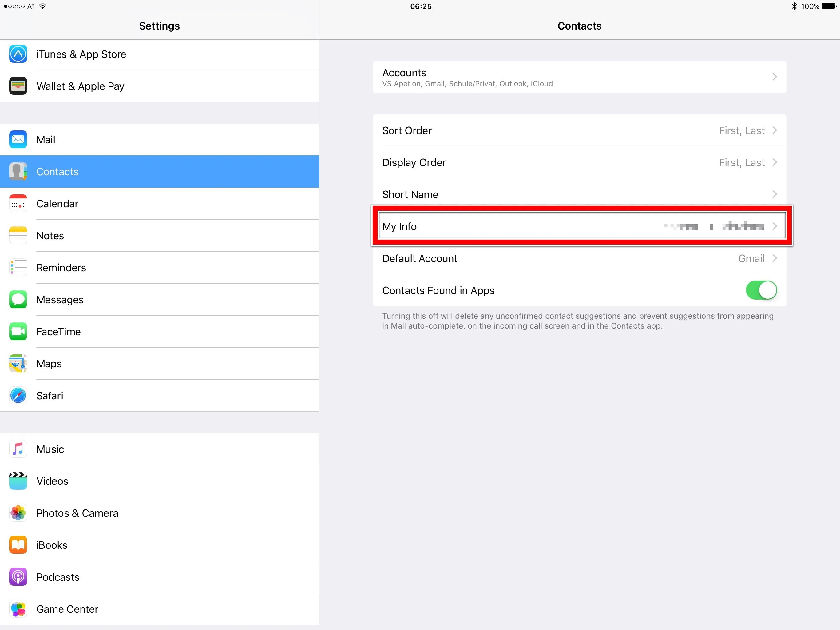This screenshot has height=630, width=840.
Task: Tap the FaceTime camera icon
Action: pos(18,331)
